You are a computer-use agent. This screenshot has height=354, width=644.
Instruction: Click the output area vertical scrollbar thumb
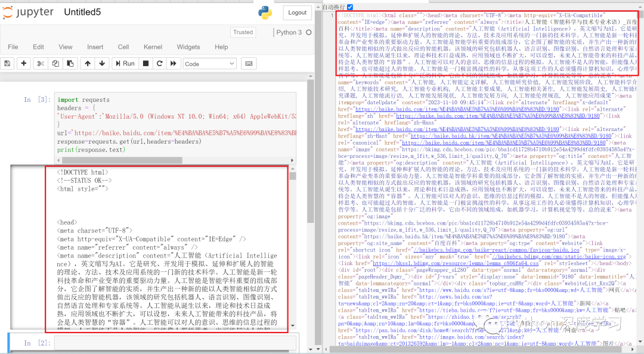pyautogui.click(x=292, y=176)
